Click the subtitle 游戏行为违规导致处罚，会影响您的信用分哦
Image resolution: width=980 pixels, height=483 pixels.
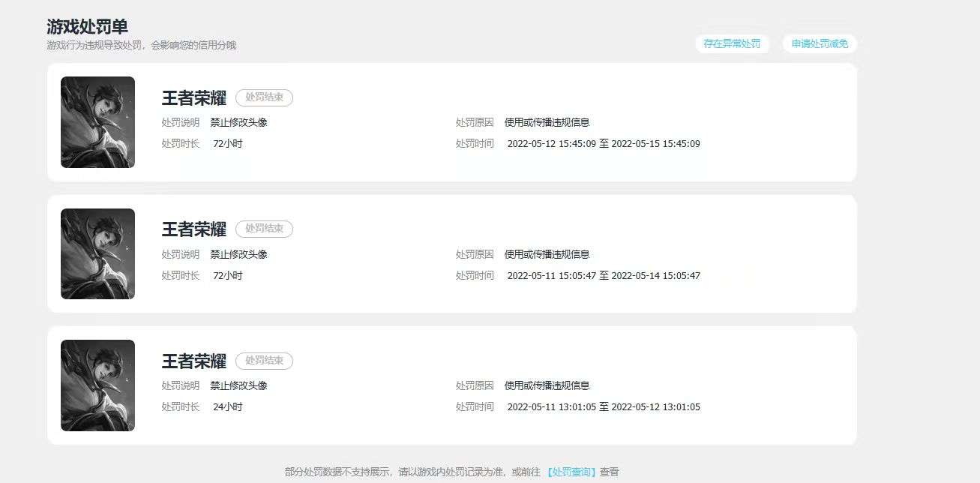pos(141,45)
